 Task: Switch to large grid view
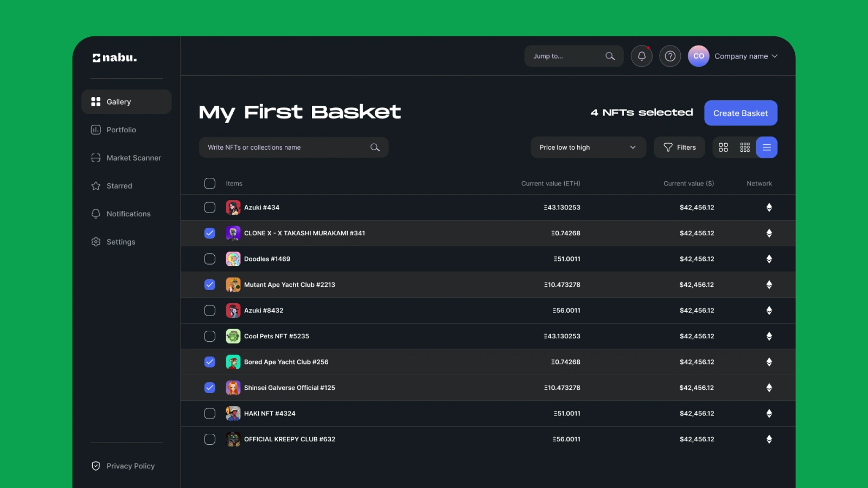coord(723,147)
